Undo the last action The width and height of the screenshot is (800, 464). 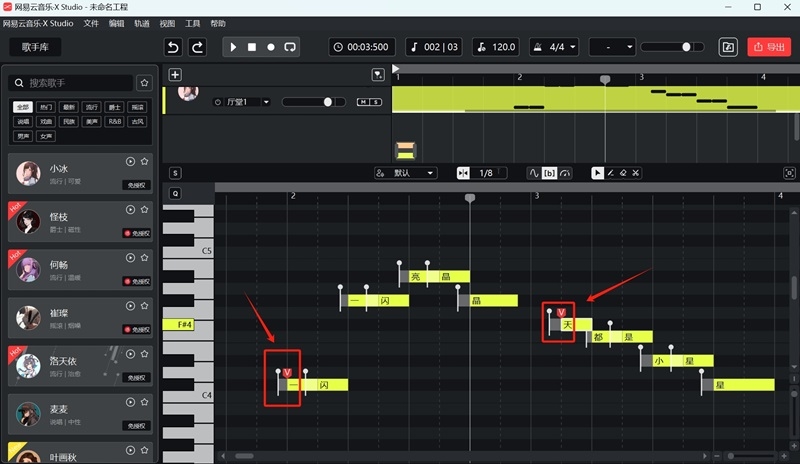(173, 47)
